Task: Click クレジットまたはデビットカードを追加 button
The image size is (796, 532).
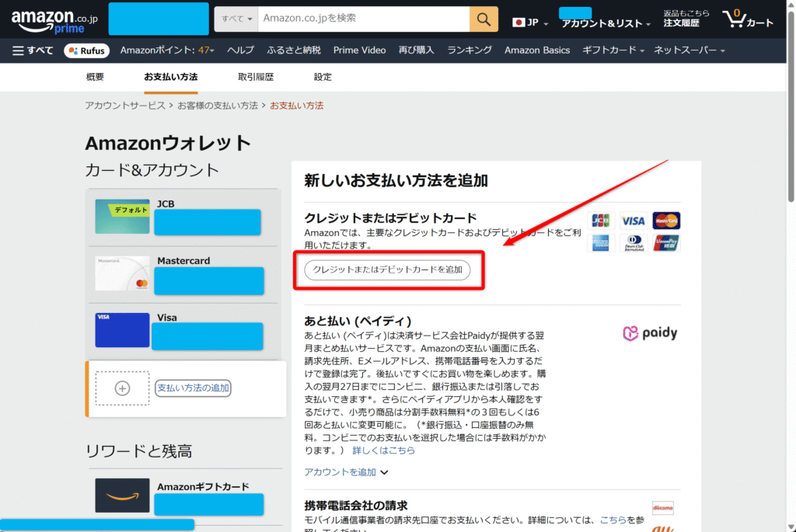Action: tap(387, 269)
